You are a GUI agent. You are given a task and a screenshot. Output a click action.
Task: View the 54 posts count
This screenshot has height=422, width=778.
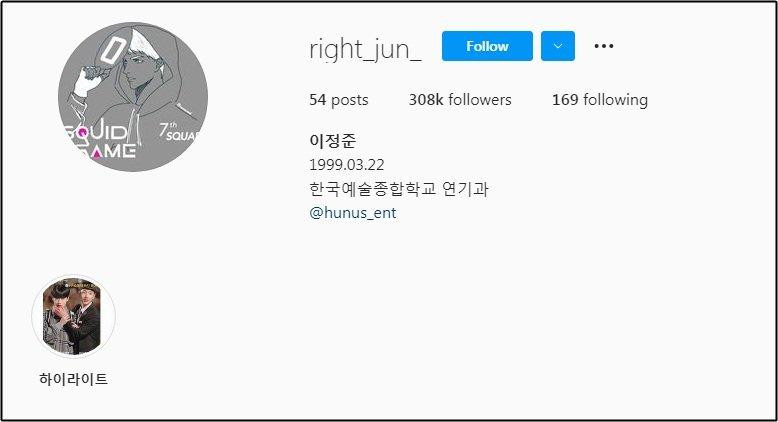(339, 100)
